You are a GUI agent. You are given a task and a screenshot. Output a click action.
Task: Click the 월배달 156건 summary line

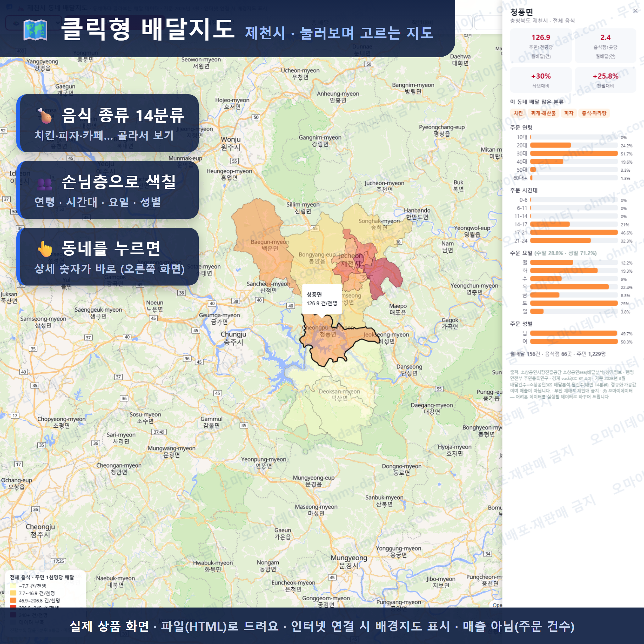[558, 354]
